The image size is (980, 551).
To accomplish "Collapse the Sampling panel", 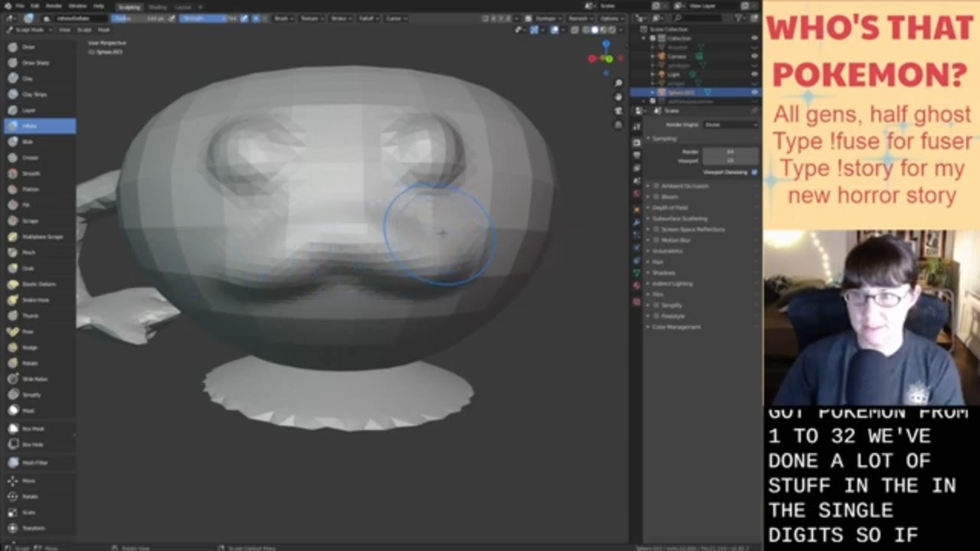I will tap(663, 139).
